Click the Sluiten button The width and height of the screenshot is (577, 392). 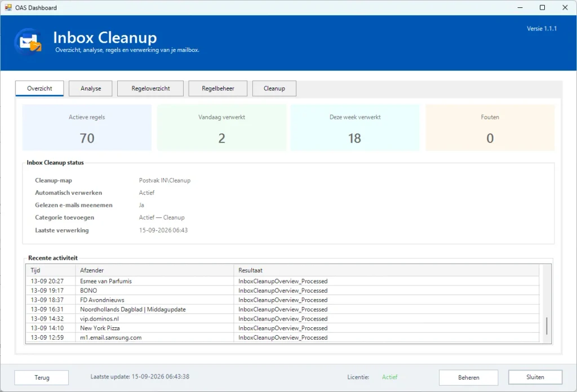coord(535,377)
